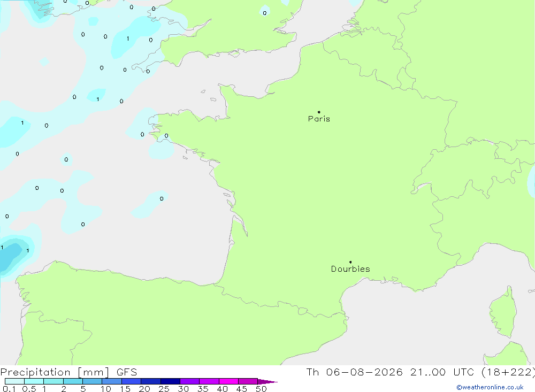Viewport: 535px width, 392px height.
Task: Pick the medium blue 10 mm swatch
Action: click(112, 381)
